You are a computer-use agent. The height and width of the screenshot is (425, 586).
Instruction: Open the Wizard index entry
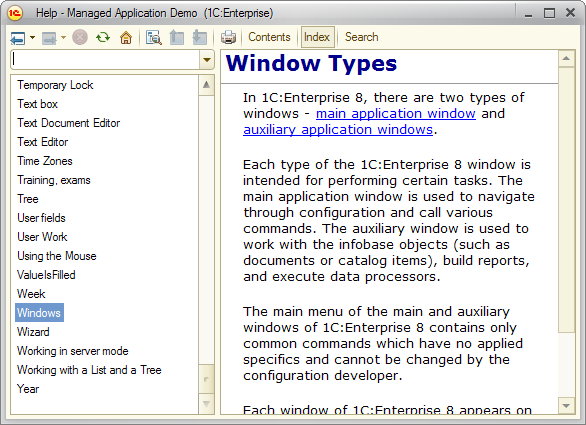33,332
